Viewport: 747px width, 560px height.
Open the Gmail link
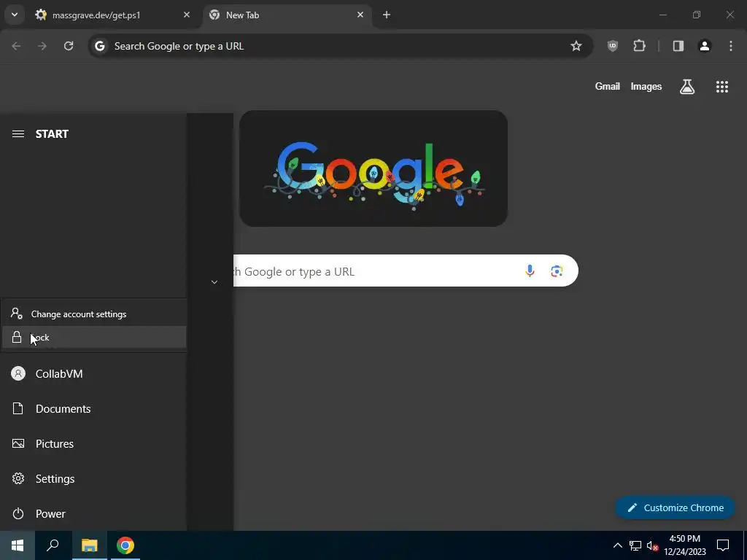608,87
